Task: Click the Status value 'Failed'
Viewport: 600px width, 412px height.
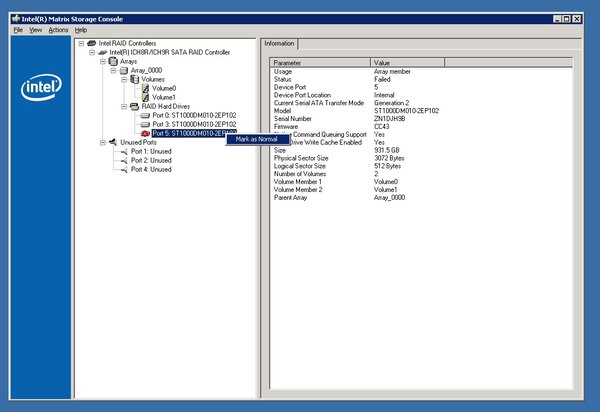Action: coord(382,79)
